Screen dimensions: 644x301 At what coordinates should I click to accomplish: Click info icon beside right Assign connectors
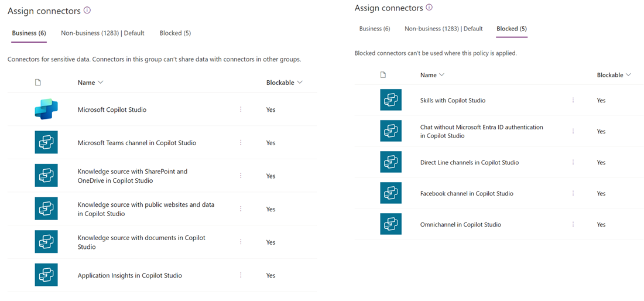[x=429, y=8]
